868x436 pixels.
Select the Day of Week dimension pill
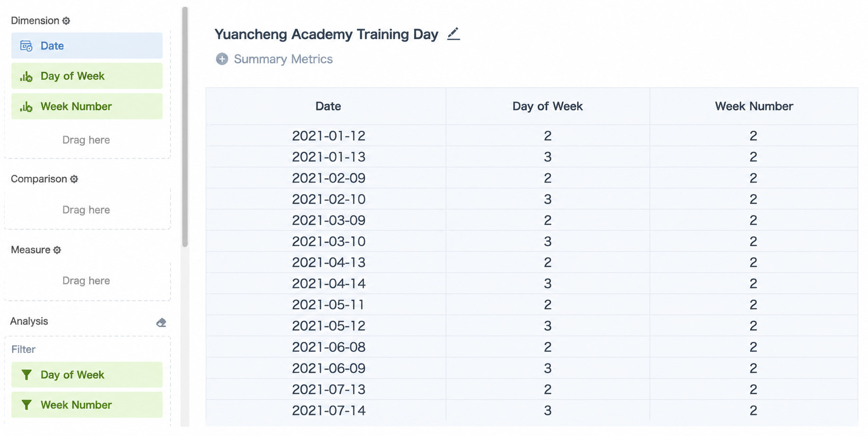pos(87,76)
